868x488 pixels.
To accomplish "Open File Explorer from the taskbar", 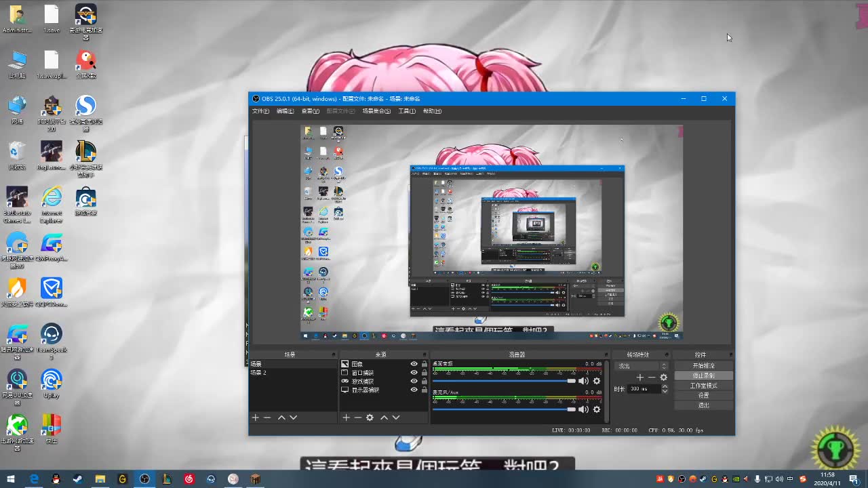I will click(100, 479).
